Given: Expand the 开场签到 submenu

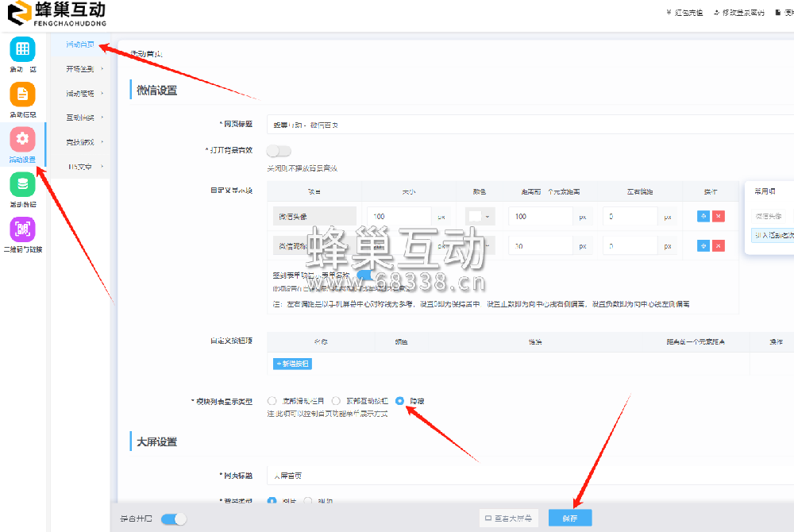Looking at the screenshot, I should 79,68.
